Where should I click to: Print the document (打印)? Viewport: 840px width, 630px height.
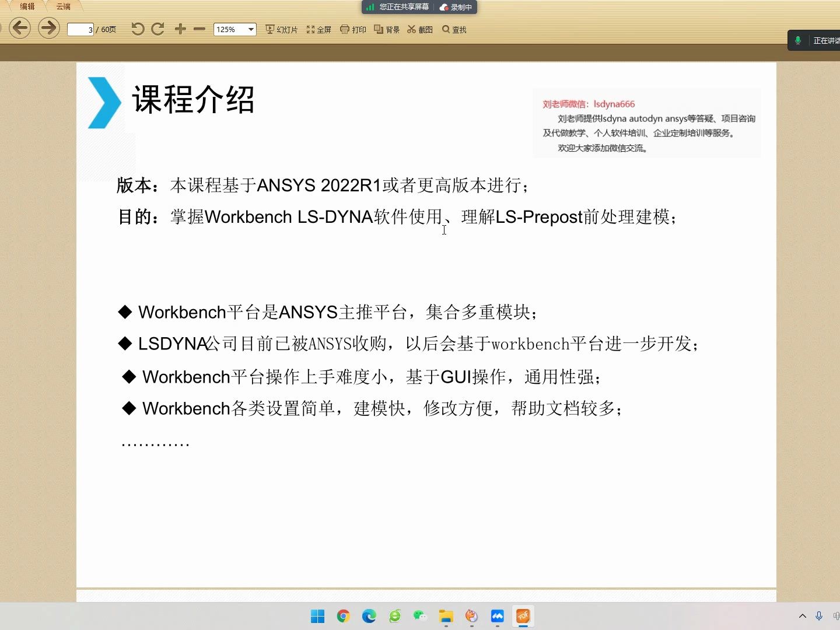(x=353, y=29)
